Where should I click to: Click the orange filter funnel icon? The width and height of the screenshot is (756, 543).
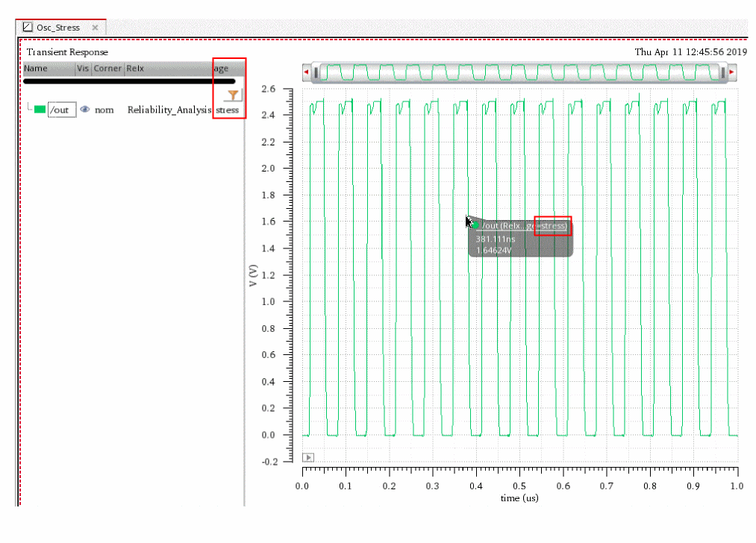click(x=234, y=95)
